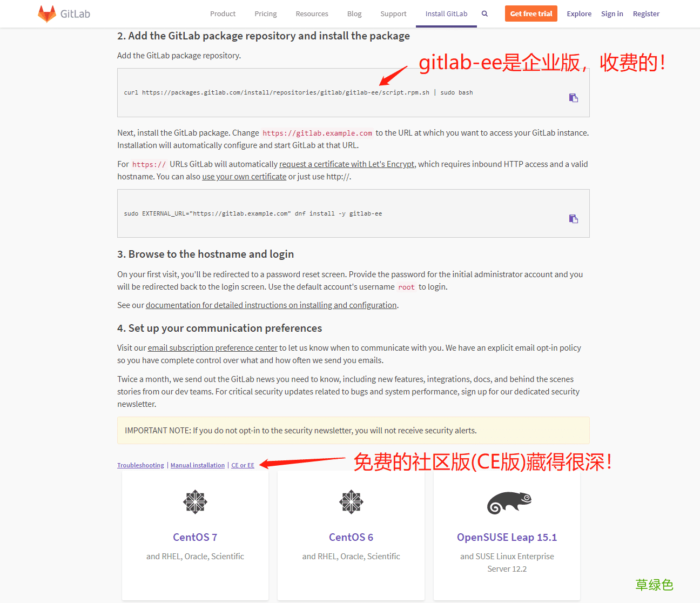Open use your own certificate link

244,177
